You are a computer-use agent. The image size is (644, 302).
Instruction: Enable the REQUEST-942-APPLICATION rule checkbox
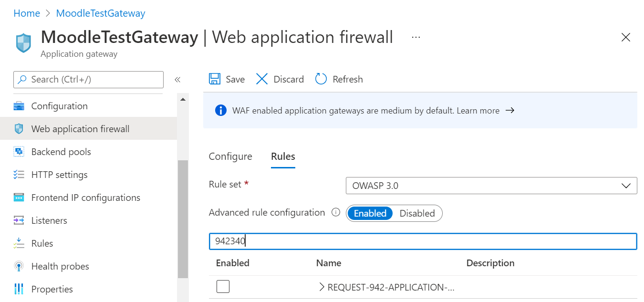223,286
